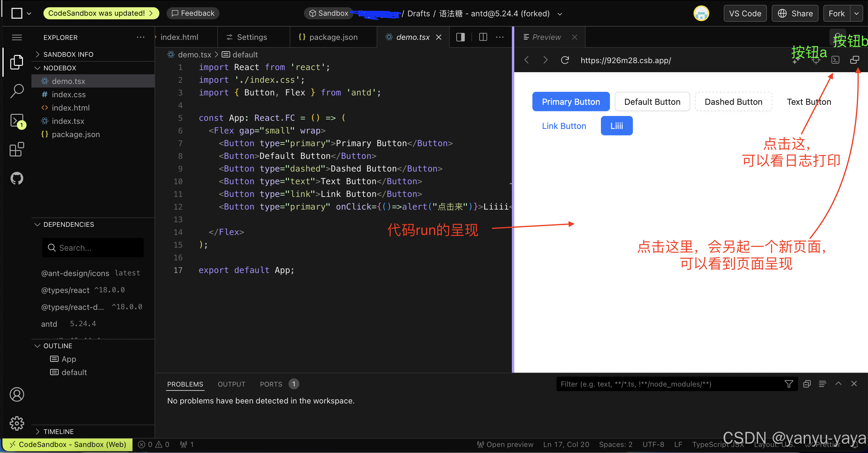
Task: Open the Search panel in the sidebar
Action: tap(17, 90)
